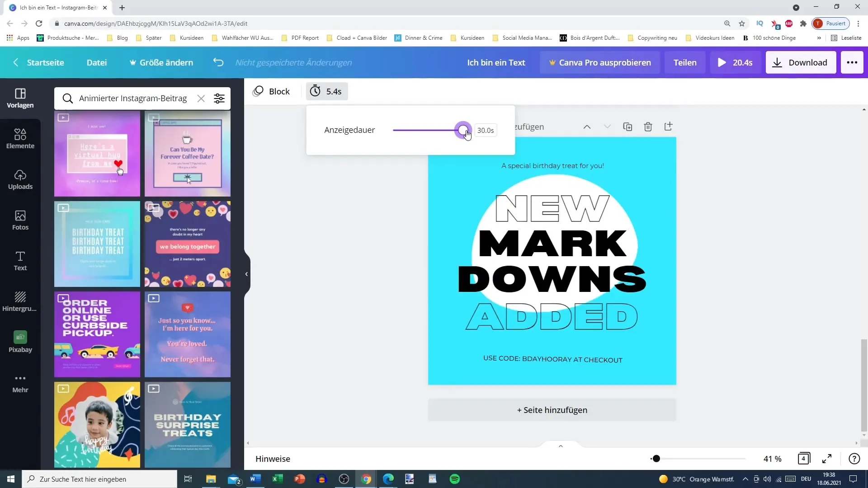Screen dimensions: 868x488
Task: Select the USE CODE: BDAYHOORAY AT CHECKOUT text
Action: [x=552, y=359]
